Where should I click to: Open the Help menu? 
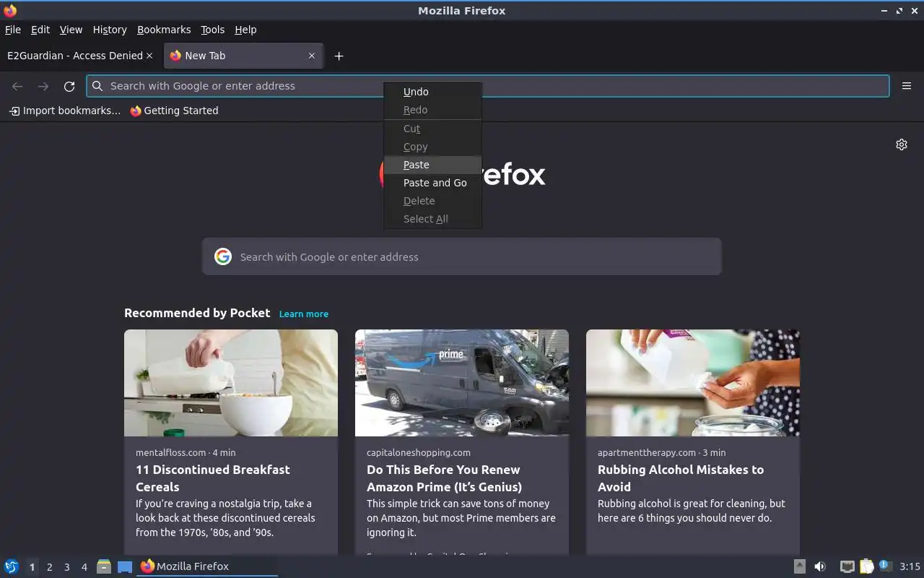[245, 30]
